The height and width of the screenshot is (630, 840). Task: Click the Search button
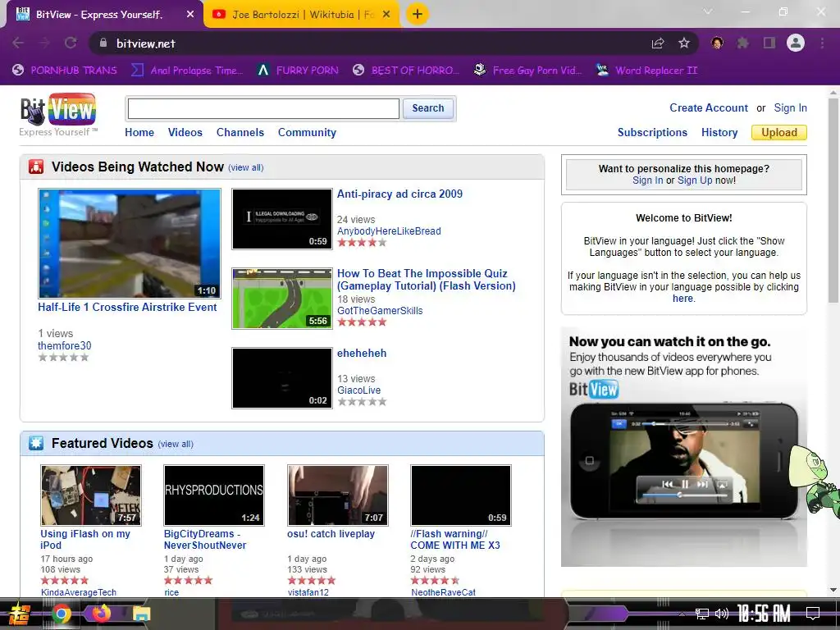click(428, 108)
